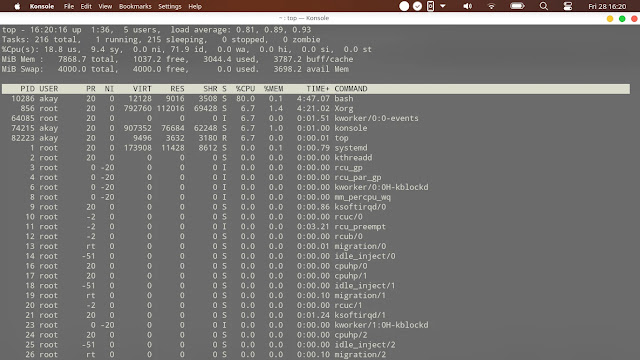Click the battery status icon

point(517,6)
